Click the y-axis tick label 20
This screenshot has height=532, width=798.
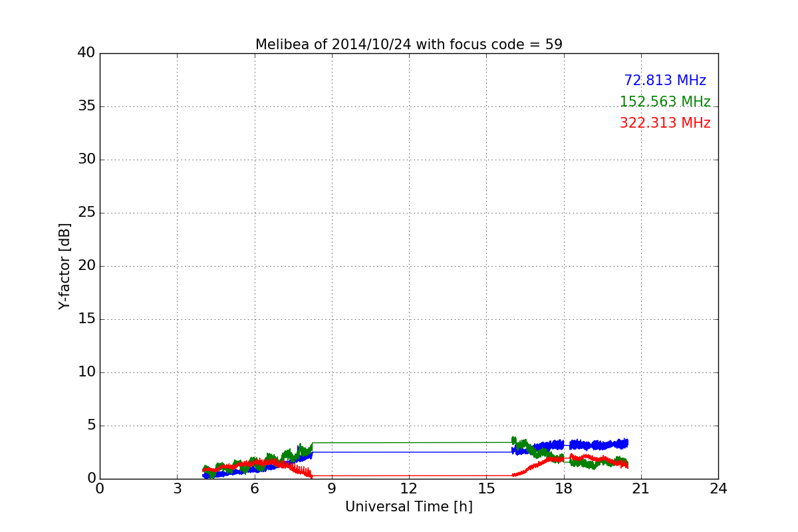coord(86,266)
